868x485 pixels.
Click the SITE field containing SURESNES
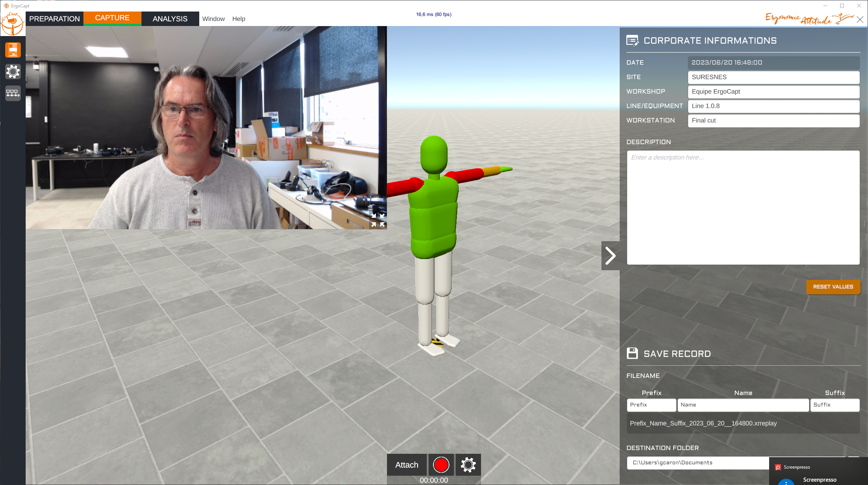774,77
